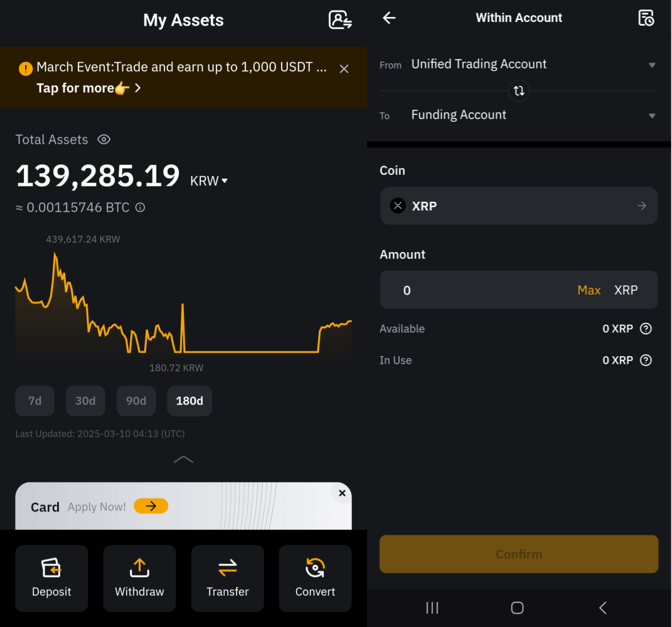The width and height of the screenshot is (672, 627).
Task: Close the Card promotion banner
Action: [x=342, y=493]
